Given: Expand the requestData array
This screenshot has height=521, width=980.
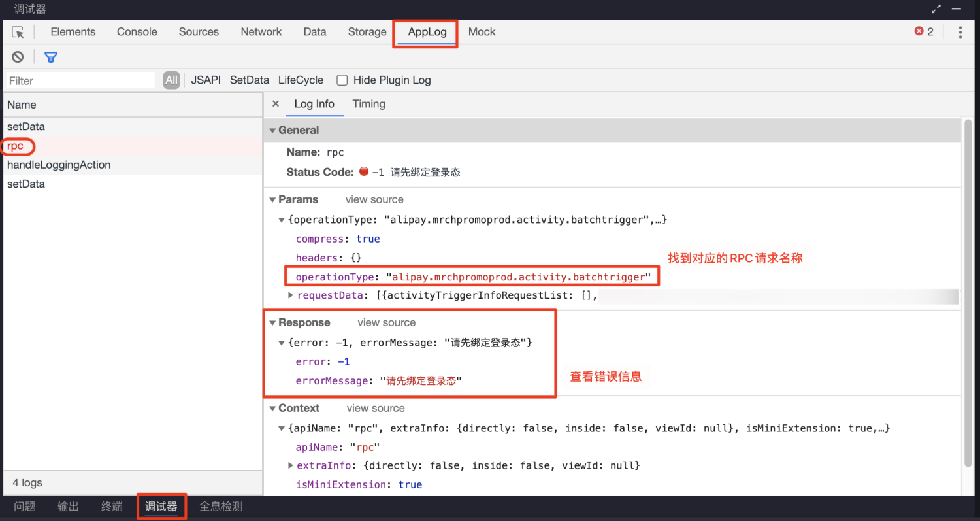Looking at the screenshot, I should (x=291, y=295).
